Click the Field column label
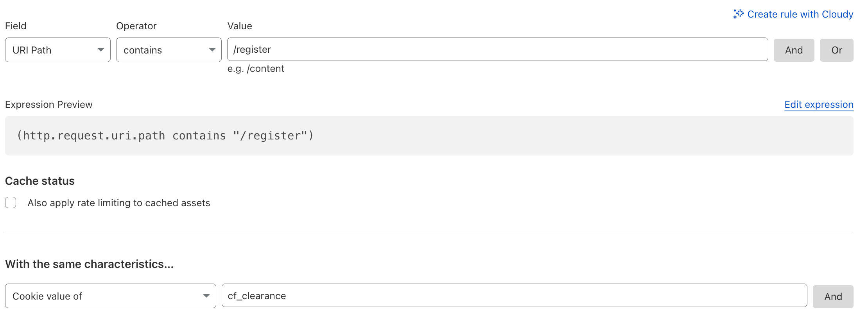Screen dimensions: 868x332 (16, 26)
